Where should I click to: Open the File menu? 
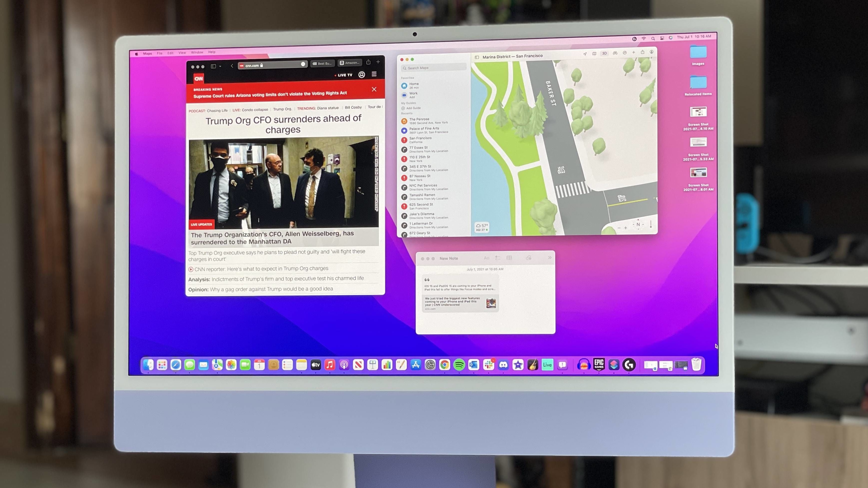coord(159,53)
